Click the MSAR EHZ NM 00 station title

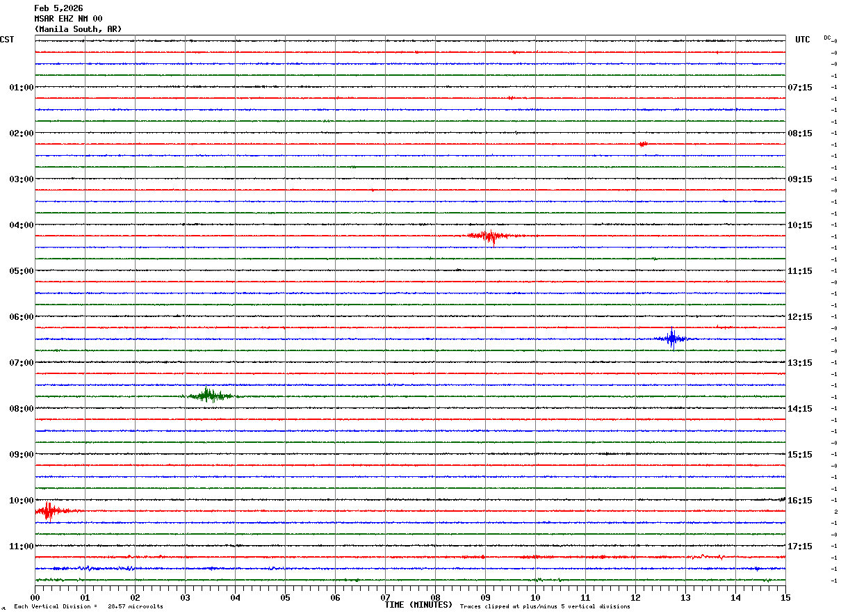coord(68,19)
